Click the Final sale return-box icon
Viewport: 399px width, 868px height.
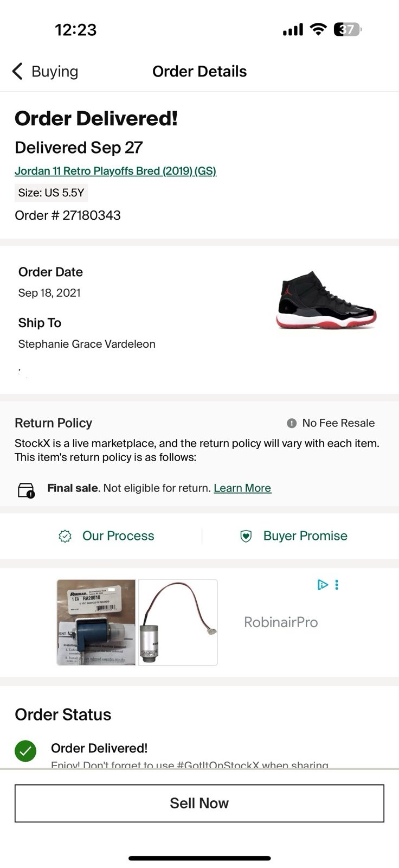[x=26, y=488]
